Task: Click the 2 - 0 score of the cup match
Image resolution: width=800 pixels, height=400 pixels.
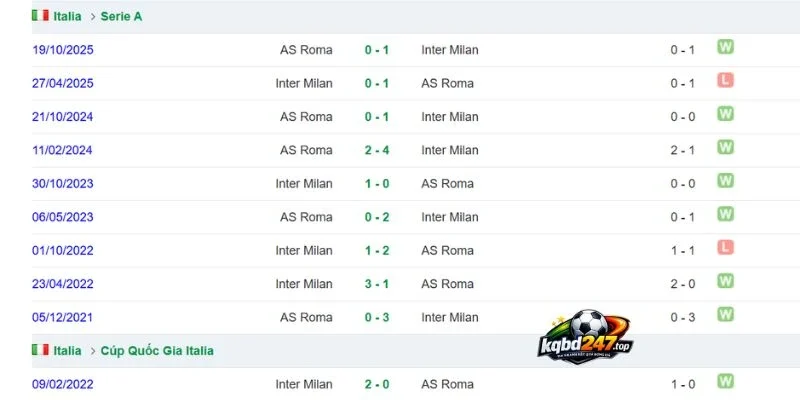Action: pos(377,384)
